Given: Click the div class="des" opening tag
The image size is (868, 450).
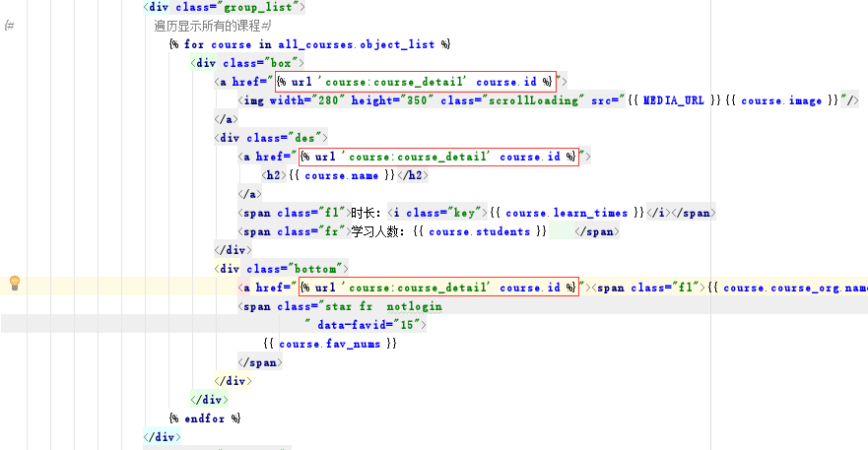Looking at the screenshot, I should click(x=271, y=138).
